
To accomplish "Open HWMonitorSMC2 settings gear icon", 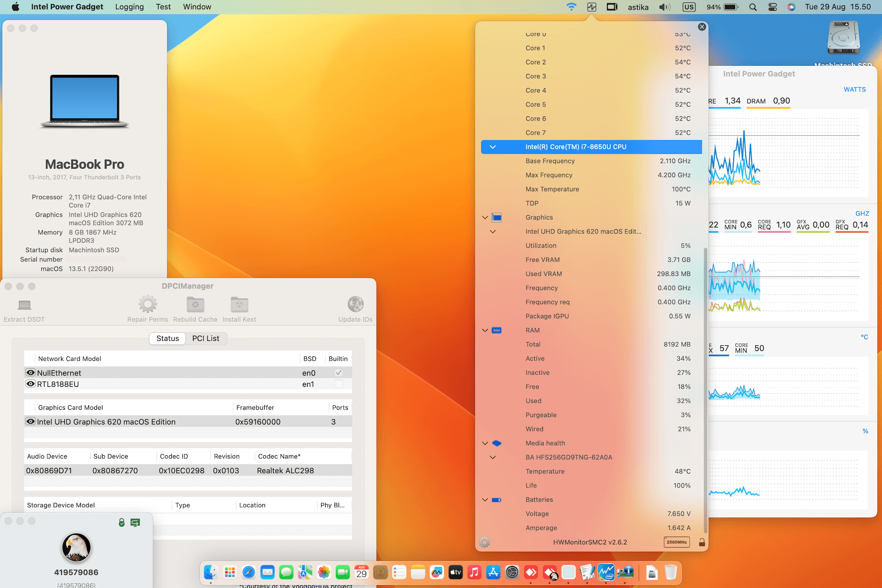I will coord(484,542).
